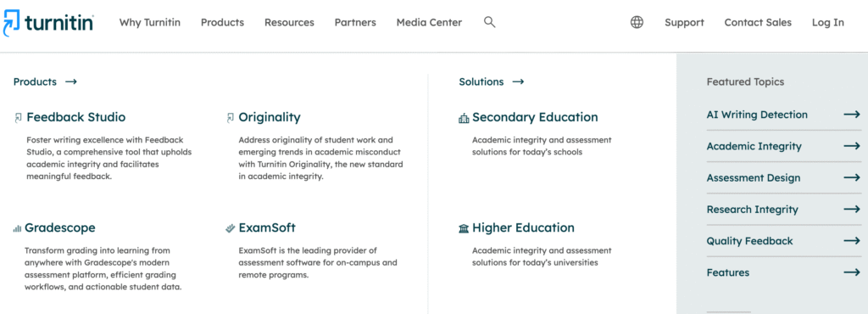The image size is (868, 314).
Task: Select Academic Integrity featured topic
Action: click(x=783, y=146)
